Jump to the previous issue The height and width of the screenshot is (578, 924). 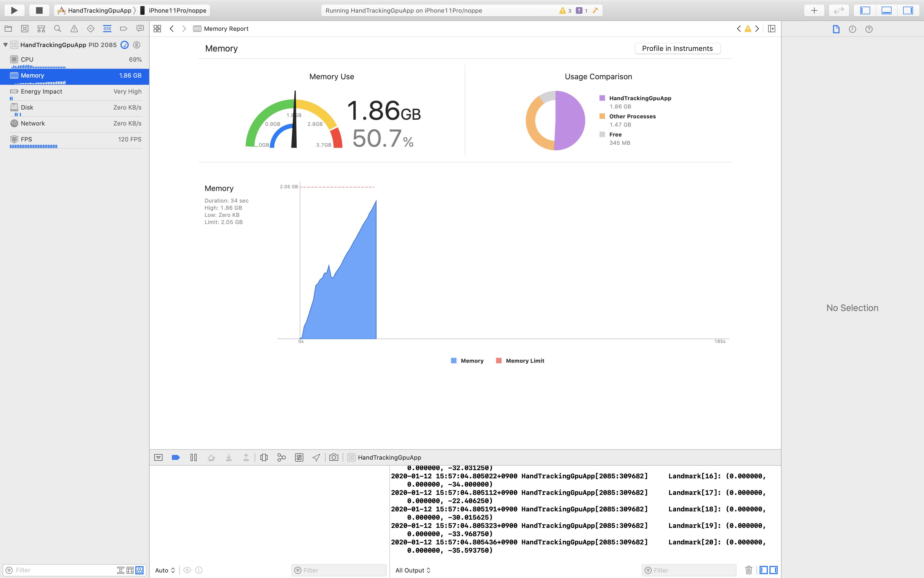(x=739, y=29)
